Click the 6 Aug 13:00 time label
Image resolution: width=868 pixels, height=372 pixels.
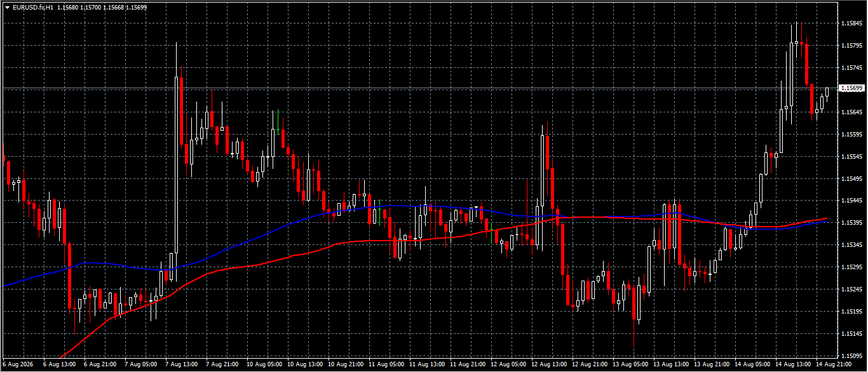[x=59, y=365]
